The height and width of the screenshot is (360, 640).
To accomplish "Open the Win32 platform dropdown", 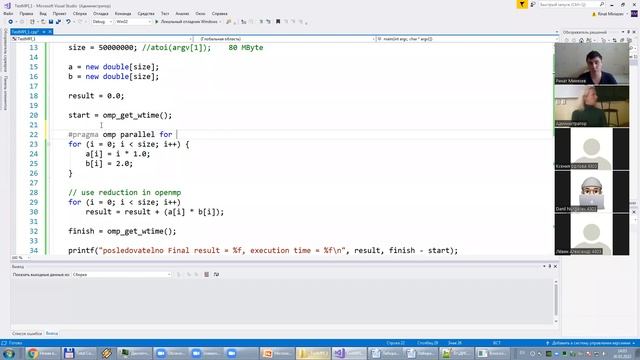I will click(133, 22).
